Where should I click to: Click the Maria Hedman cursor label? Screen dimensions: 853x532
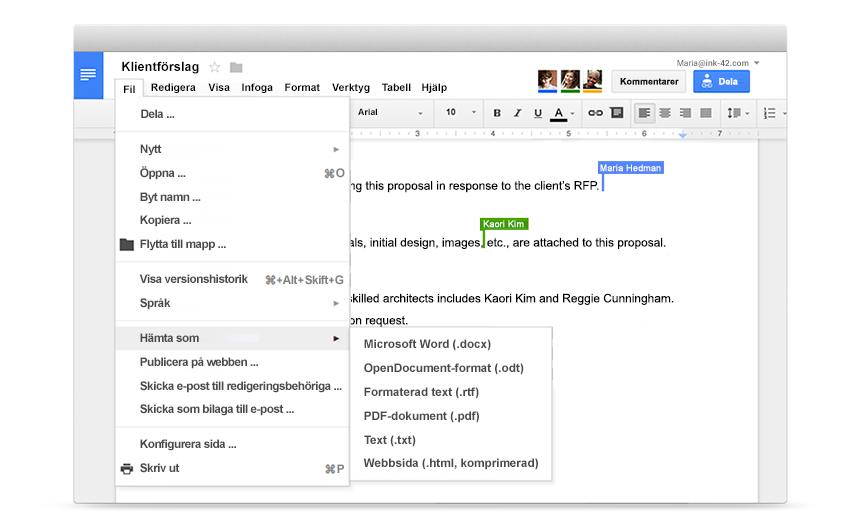click(x=631, y=168)
